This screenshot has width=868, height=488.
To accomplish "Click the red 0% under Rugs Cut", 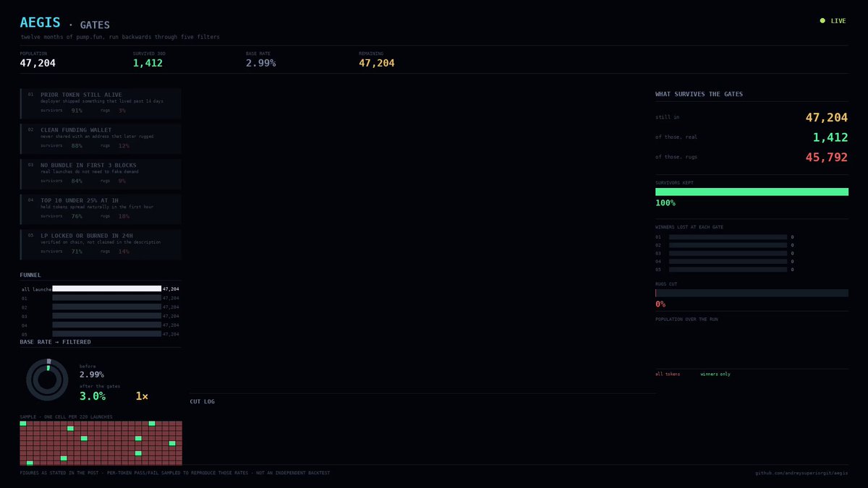I will click(x=660, y=304).
